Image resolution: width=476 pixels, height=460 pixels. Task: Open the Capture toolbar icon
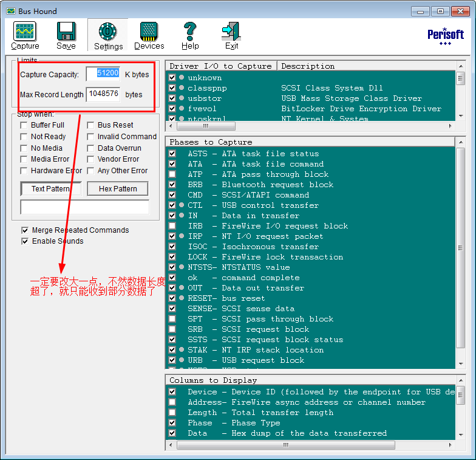coord(25,35)
